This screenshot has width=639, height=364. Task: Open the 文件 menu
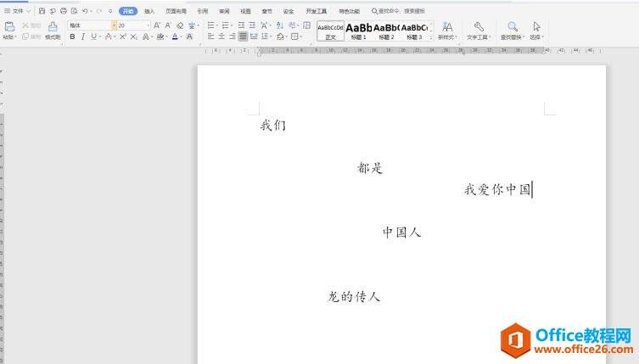point(17,11)
